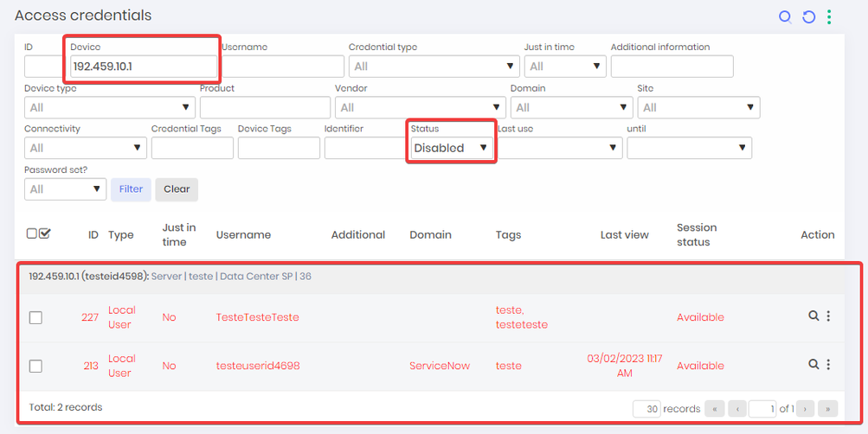Click the refresh icon in header
Viewport: 868px width, 434px height.
pyautogui.click(x=809, y=17)
